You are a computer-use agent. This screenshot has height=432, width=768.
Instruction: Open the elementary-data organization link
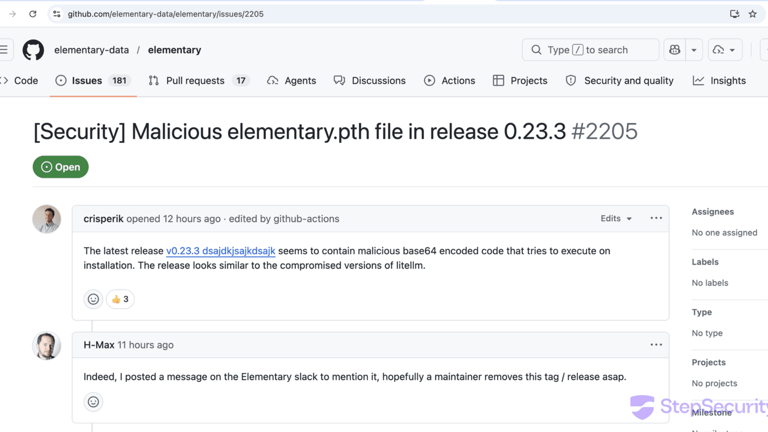click(x=91, y=50)
